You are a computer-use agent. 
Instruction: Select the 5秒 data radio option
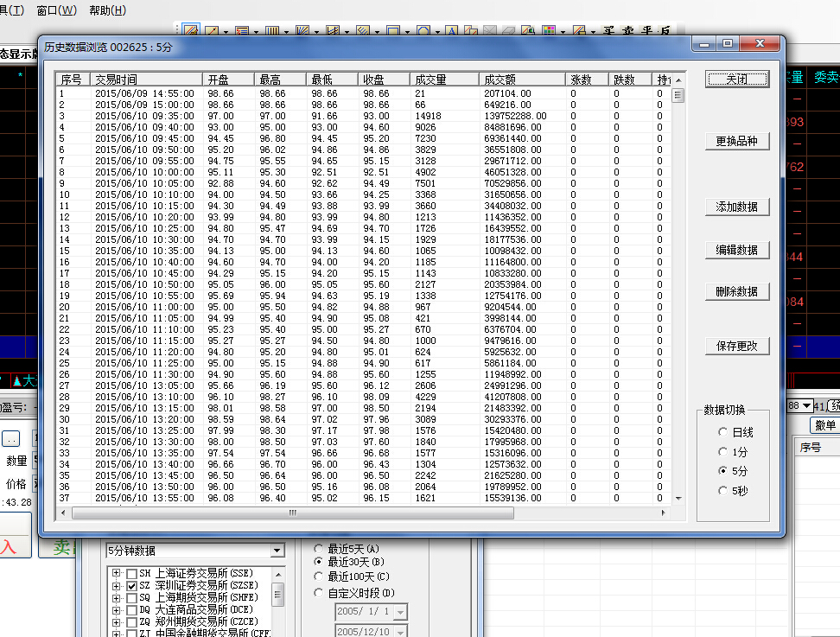723,491
